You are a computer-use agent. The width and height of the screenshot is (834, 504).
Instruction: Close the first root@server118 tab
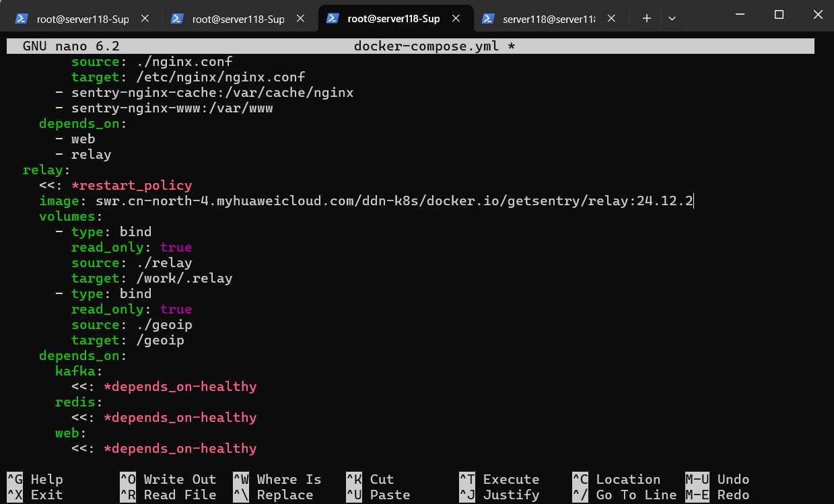145,19
